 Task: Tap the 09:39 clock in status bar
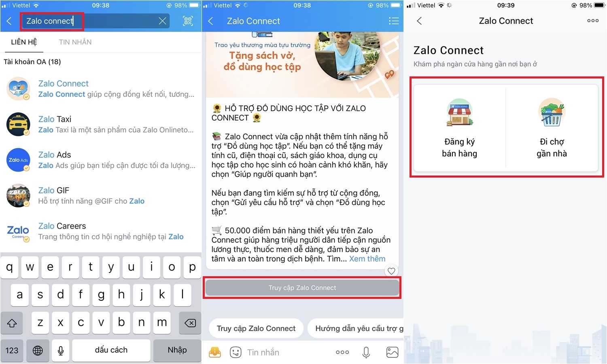506,5
